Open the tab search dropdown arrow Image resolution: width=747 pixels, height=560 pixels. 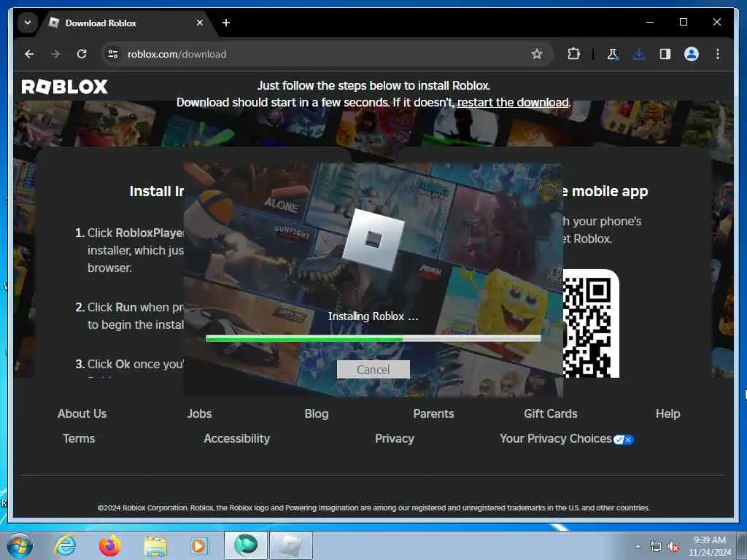point(28,23)
